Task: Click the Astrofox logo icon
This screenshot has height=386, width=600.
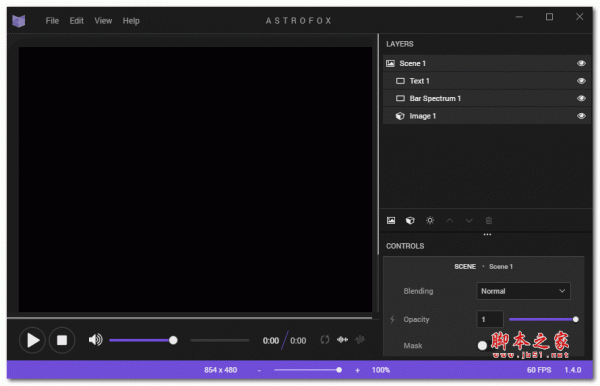Action: 18,21
